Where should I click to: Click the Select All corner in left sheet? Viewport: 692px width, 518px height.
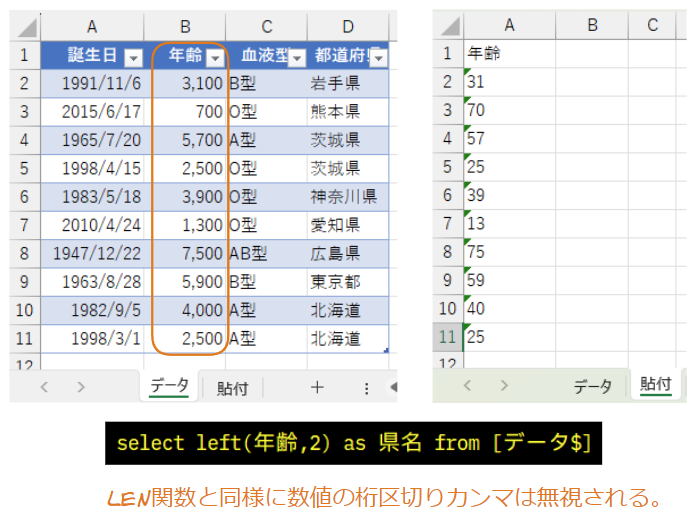click(x=26, y=27)
